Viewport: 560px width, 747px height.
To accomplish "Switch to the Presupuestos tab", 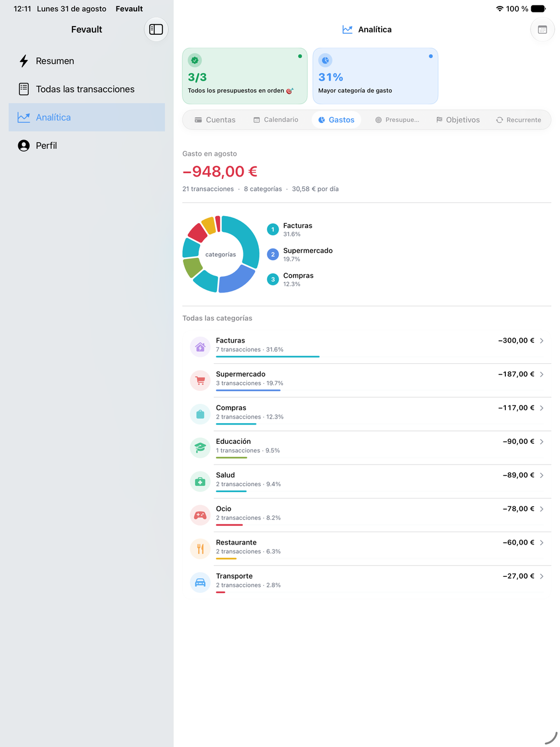I will pos(397,119).
